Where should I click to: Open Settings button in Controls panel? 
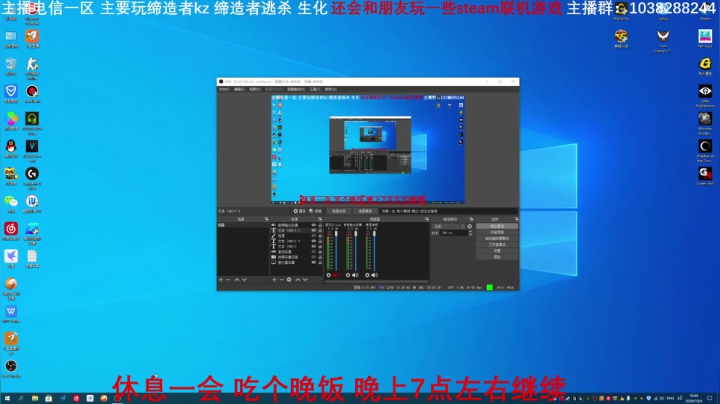pyautogui.click(x=497, y=251)
